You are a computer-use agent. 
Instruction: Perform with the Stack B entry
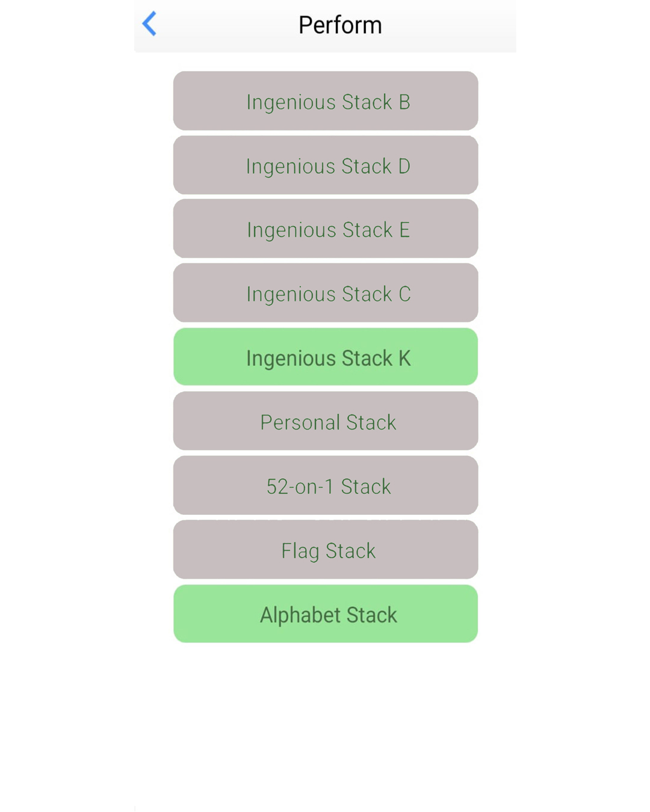(326, 101)
